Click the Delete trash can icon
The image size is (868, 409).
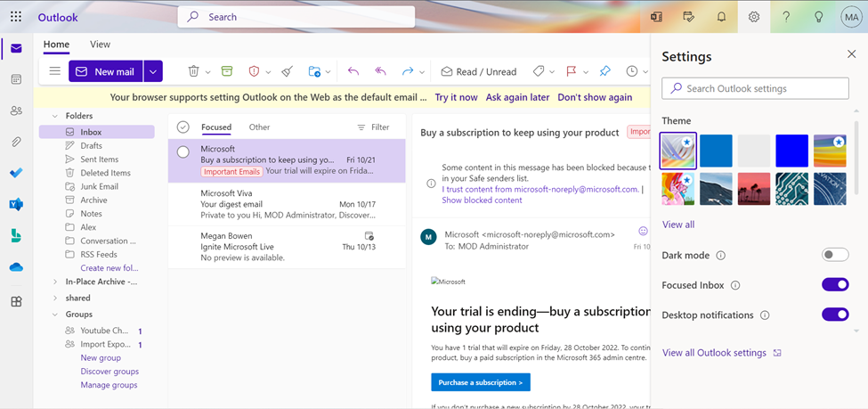193,71
